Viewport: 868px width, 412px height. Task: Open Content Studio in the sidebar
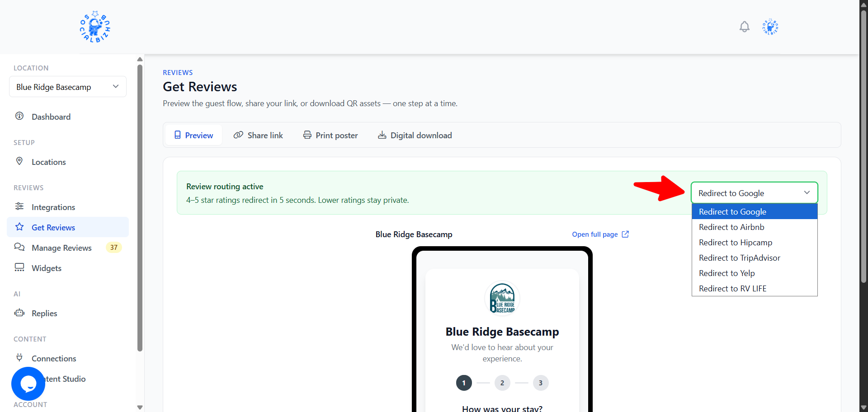click(x=68, y=379)
